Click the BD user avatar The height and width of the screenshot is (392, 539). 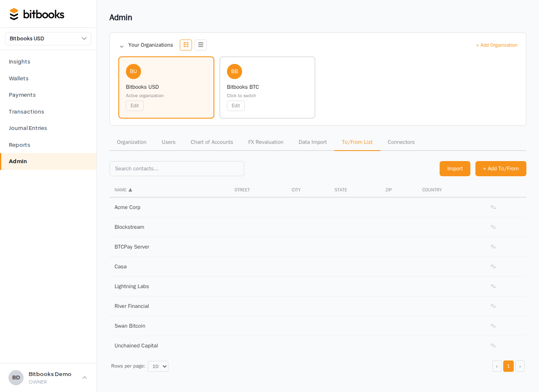pos(16,378)
